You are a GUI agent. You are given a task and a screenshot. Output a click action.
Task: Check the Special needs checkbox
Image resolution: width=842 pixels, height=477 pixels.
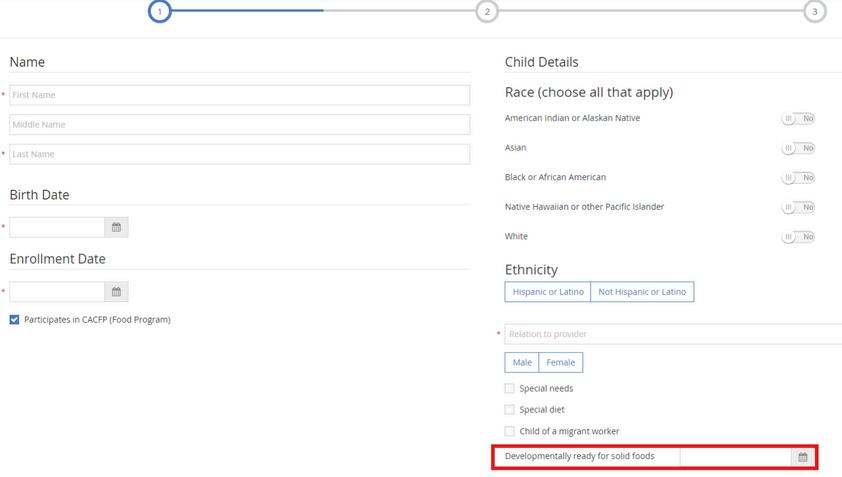pos(510,388)
